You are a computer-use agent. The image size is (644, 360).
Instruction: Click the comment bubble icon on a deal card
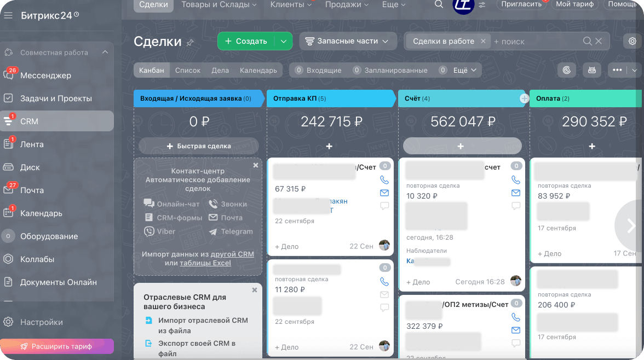384,206
